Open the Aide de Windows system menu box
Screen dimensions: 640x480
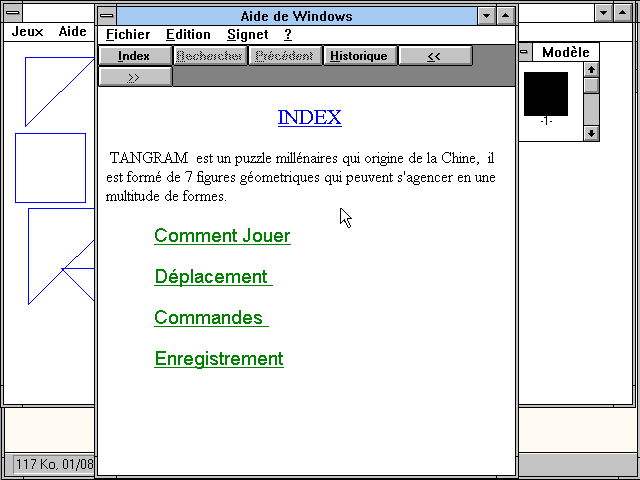click(x=107, y=16)
